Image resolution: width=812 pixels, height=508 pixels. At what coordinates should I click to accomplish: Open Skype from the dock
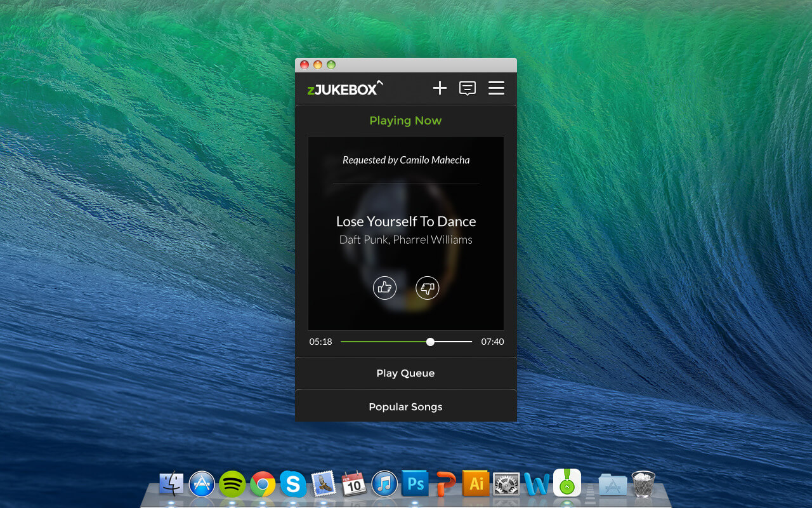[x=293, y=485]
